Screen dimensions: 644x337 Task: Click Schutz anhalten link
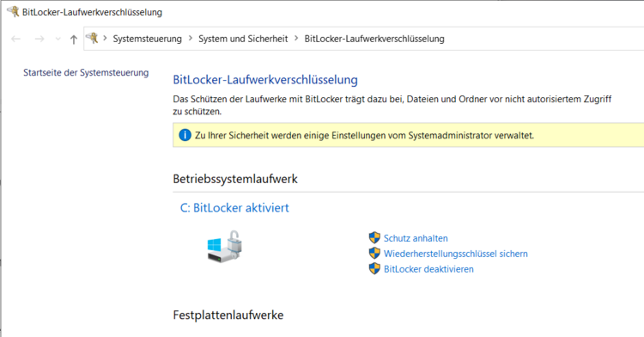click(x=416, y=238)
